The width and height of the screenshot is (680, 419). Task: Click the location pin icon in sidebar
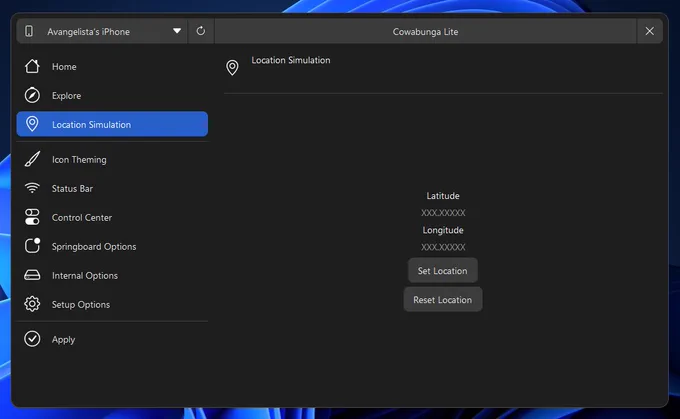32,124
